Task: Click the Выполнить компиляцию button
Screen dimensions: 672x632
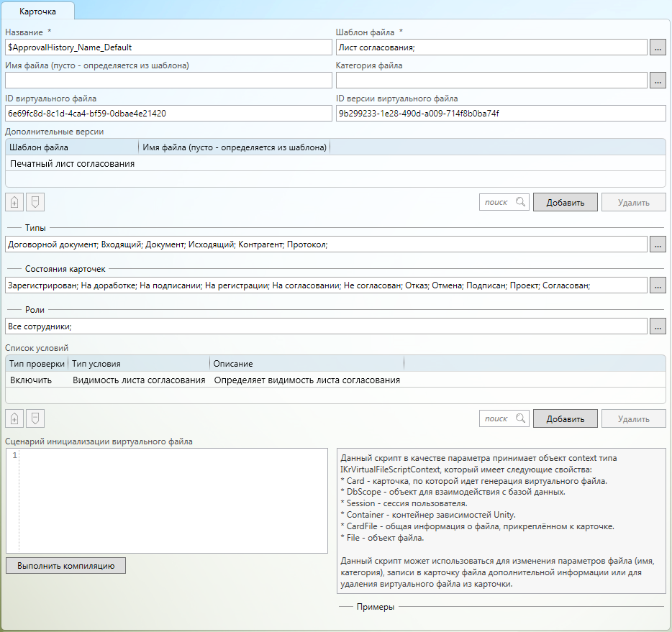Action: coord(66,565)
